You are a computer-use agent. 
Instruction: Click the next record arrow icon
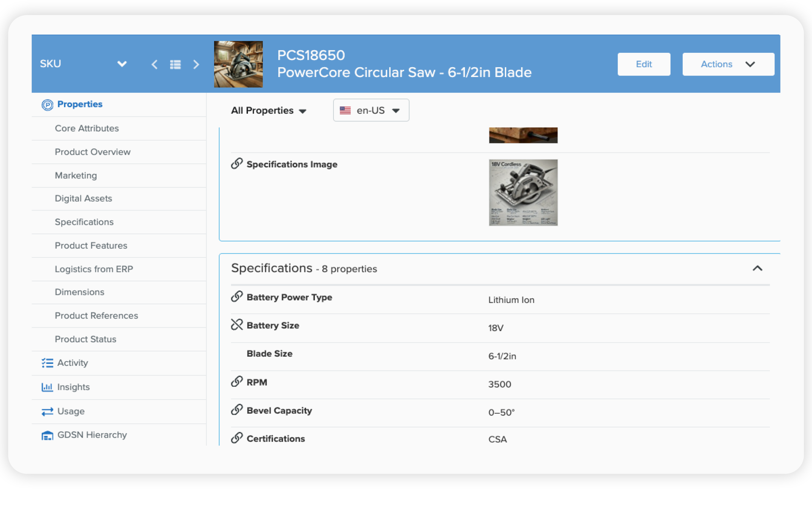coord(196,64)
